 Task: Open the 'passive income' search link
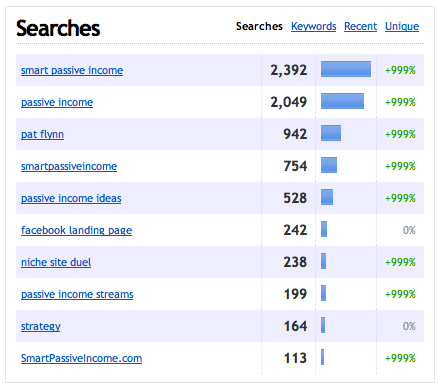[57, 102]
